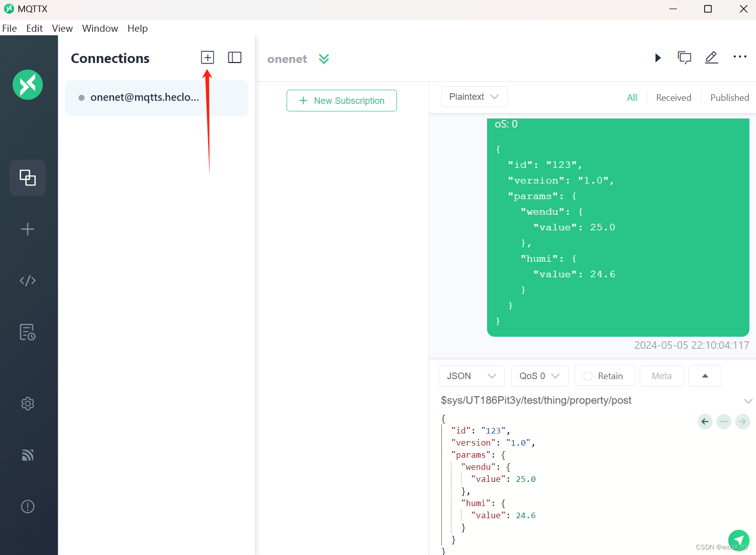Show All messages tab
The image size is (756, 555).
[632, 98]
